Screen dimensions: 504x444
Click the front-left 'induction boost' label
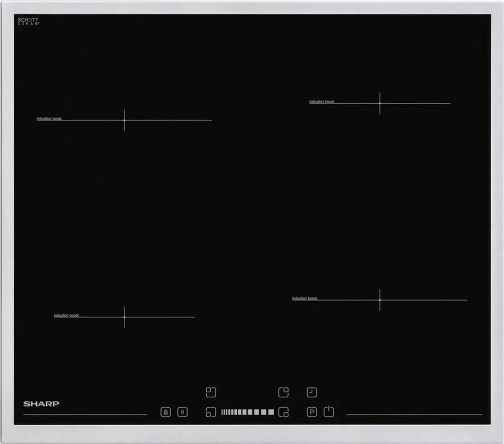(x=66, y=315)
